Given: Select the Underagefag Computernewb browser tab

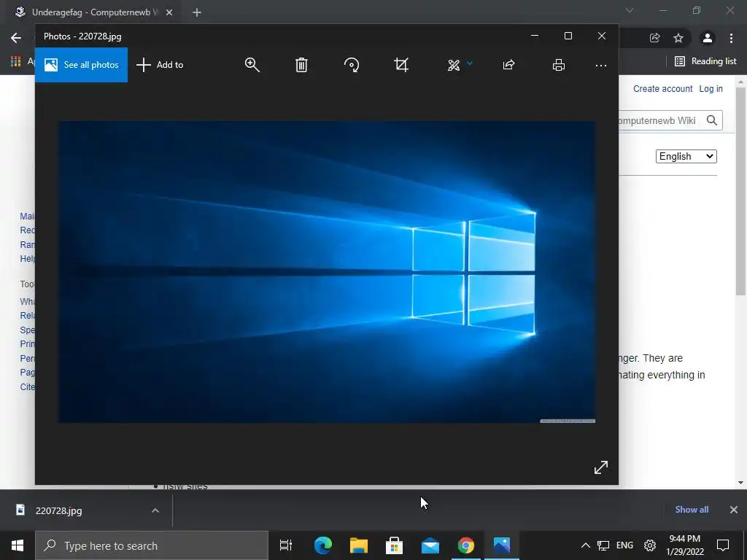Looking at the screenshot, I should [x=94, y=12].
